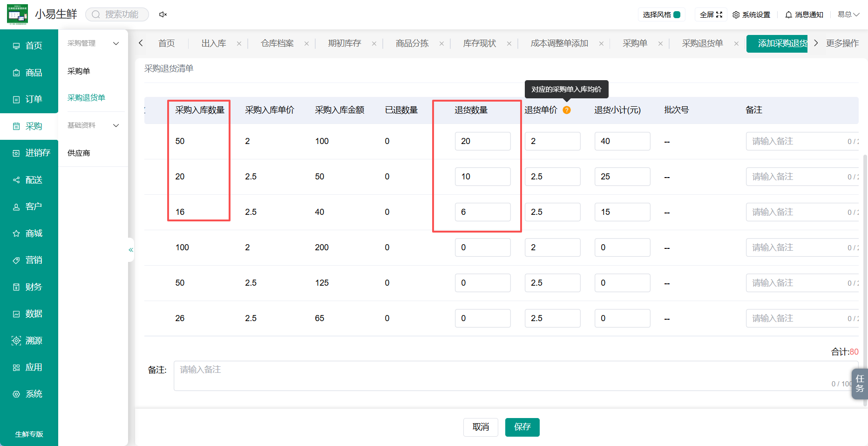
Task: Click the 保存 button
Action: [x=522, y=427]
